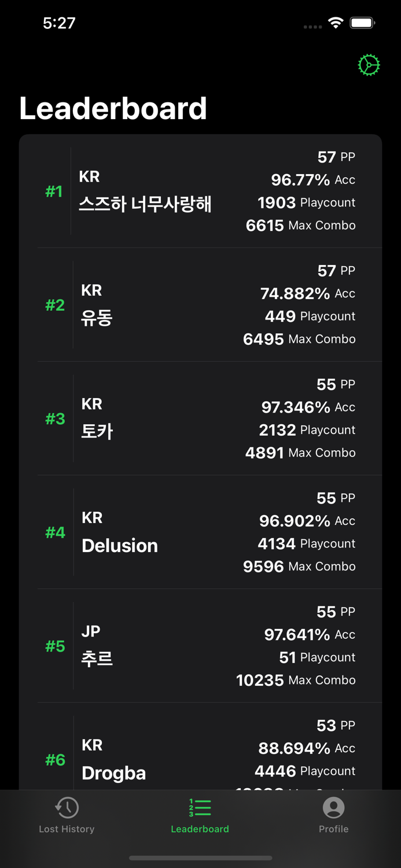This screenshot has height=868, width=401.
Task: Tap the Profile person icon
Action: pyautogui.click(x=333, y=808)
